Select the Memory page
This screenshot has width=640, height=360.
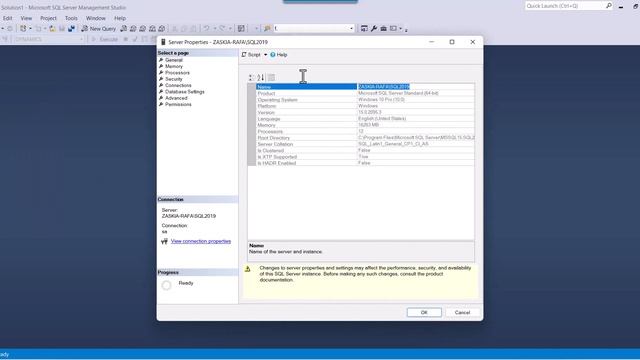(174, 66)
